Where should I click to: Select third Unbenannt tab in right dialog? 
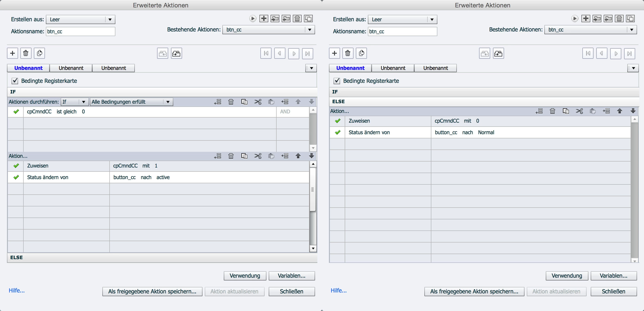[436, 68]
